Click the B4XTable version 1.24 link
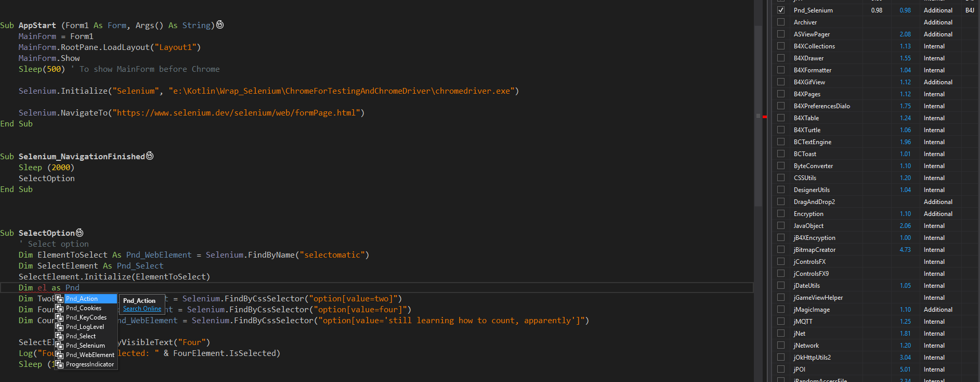Screen dimensions: 980x382 pos(905,118)
